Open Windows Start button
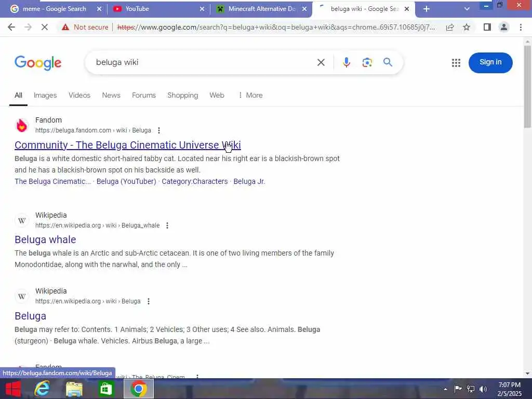532x399 pixels. 14,389
